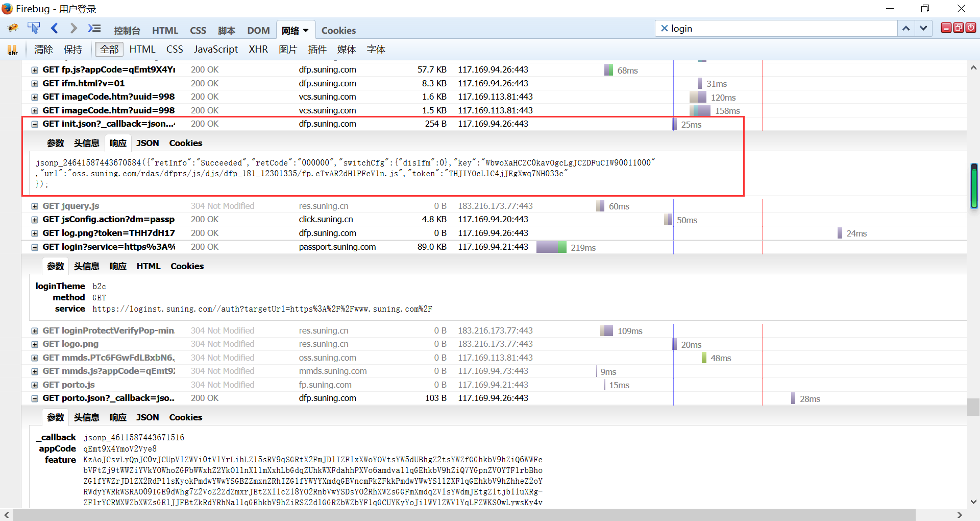
Task: Open JSON tab under porto.json request
Action: pos(148,417)
